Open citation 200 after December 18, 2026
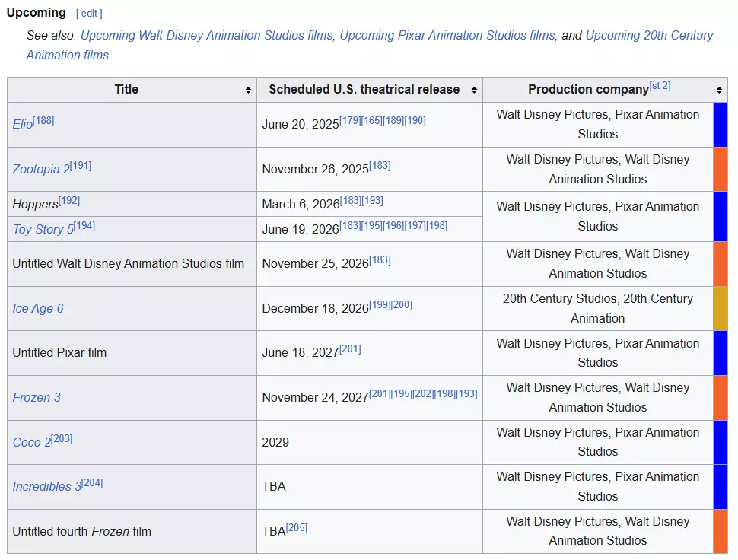Viewport: 738px width, 560px height. click(x=402, y=304)
